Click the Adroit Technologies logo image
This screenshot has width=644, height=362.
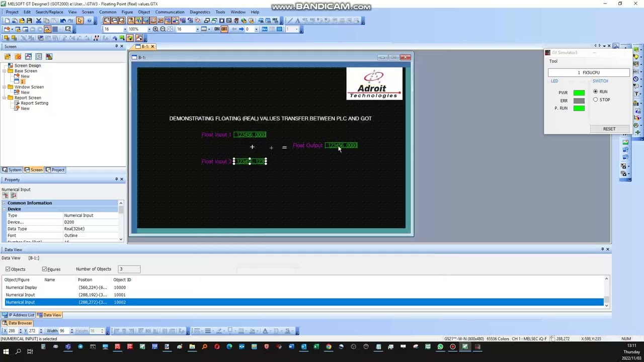(x=374, y=84)
